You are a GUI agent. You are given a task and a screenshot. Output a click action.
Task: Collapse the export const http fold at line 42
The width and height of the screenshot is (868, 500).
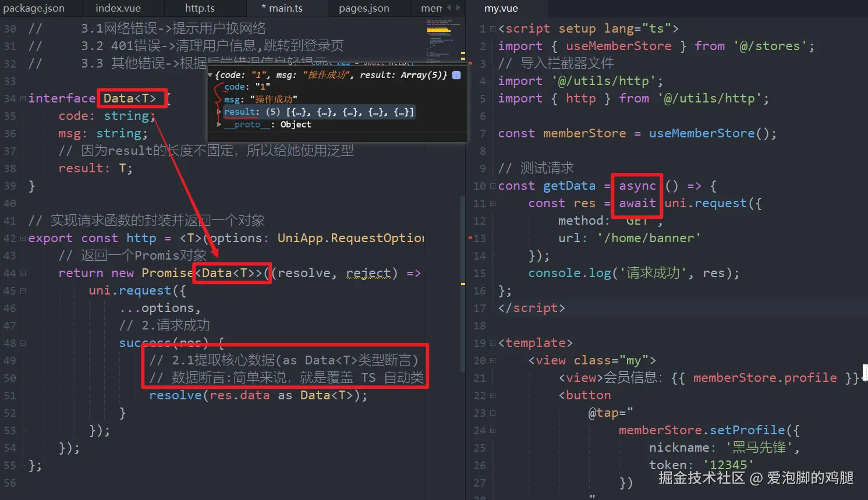[x=23, y=238]
